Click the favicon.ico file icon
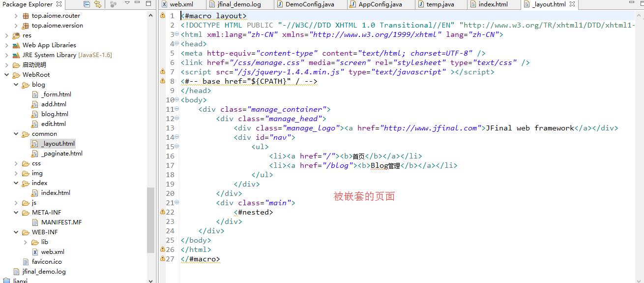 [26, 262]
